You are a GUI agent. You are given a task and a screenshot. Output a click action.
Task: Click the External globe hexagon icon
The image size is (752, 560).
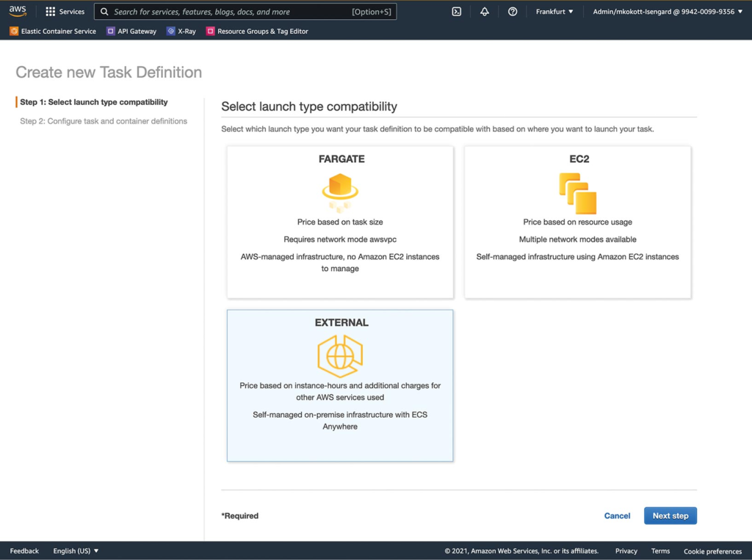[x=340, y=356]
